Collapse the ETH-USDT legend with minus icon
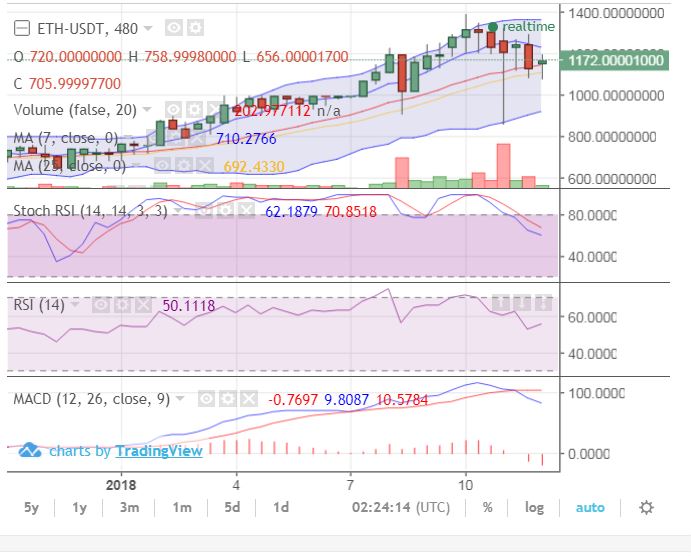 tap(22, 27)
